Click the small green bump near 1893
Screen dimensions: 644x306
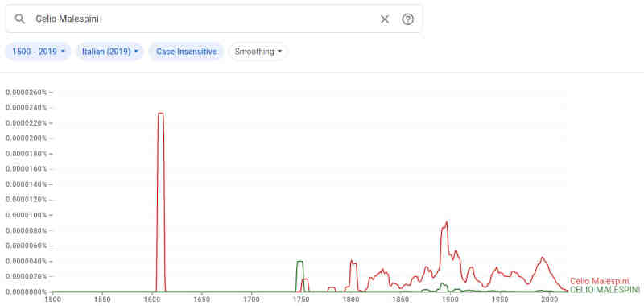point(442,283)
